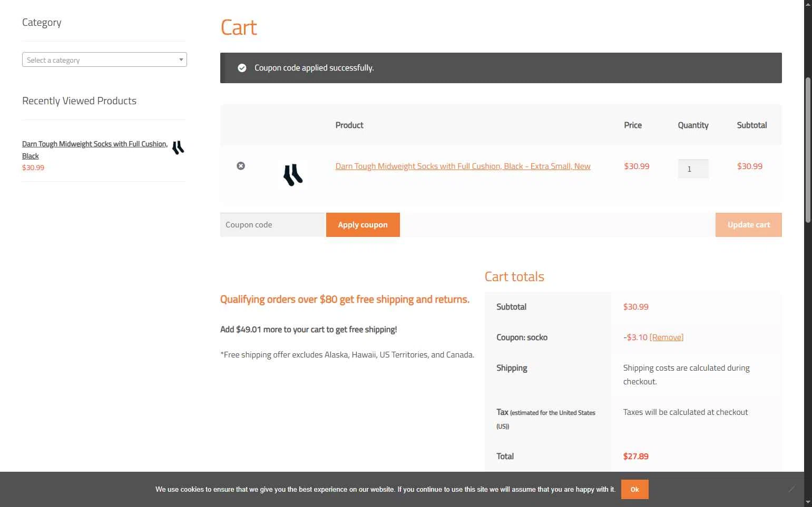Click the 'Coupon code applied successfully.' message
Viewport: 812px width, 507px height.
pyautogui.click(x=314, y=68)
